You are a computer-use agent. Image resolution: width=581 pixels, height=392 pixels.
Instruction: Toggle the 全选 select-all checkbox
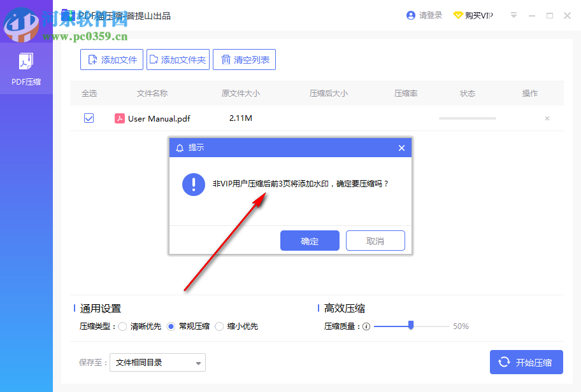(x=89, y=93)
